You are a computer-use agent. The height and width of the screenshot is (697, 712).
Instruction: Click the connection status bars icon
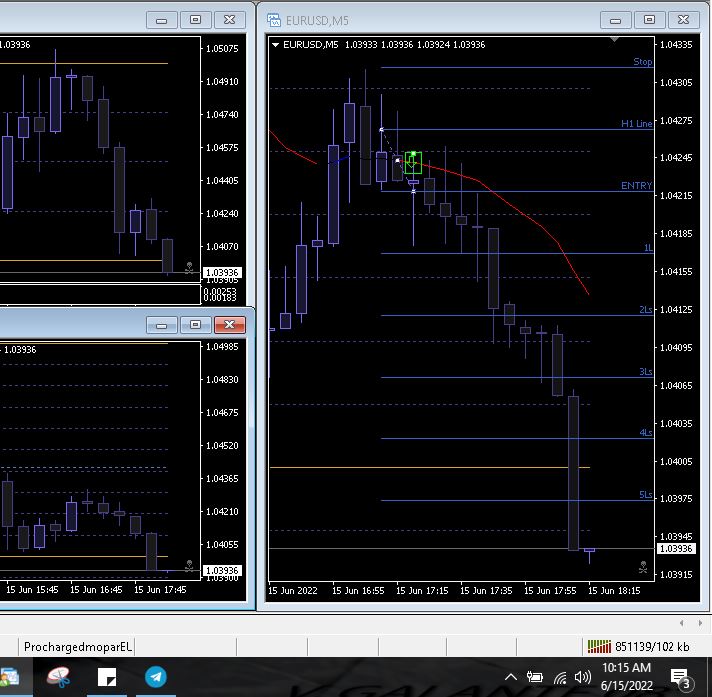click(598, 646)
